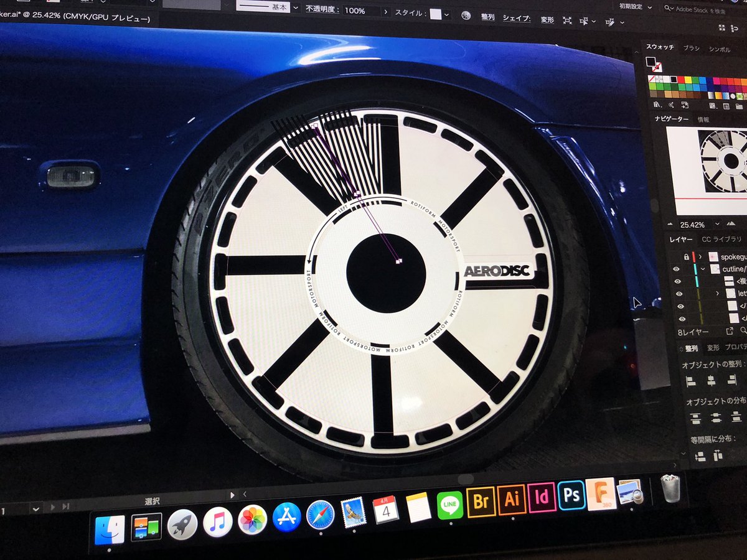Viewport: 747px width, 560px height.
Task: Open Mission Control from the Dock
Action: click(146, 527)
